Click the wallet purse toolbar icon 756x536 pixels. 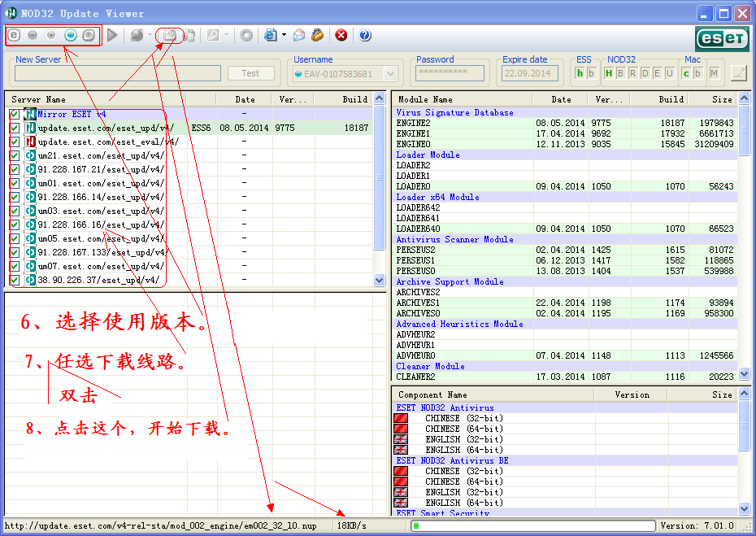pos(317,35)
